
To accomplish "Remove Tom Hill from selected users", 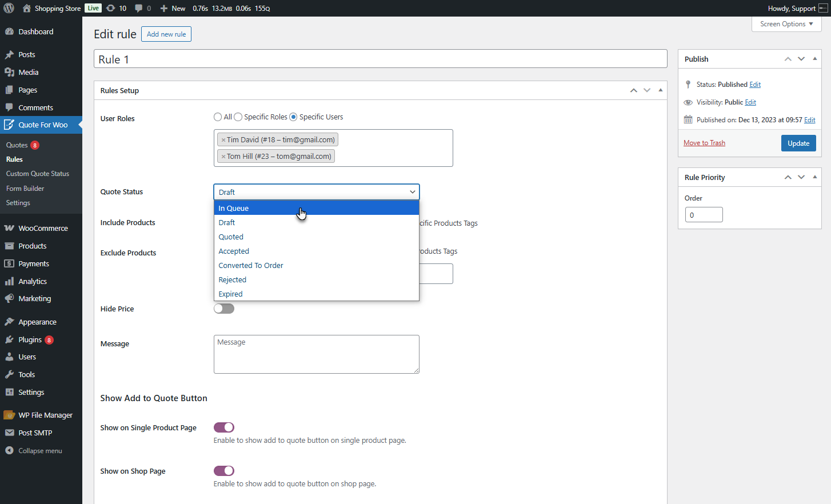I will tap(223, 155).
